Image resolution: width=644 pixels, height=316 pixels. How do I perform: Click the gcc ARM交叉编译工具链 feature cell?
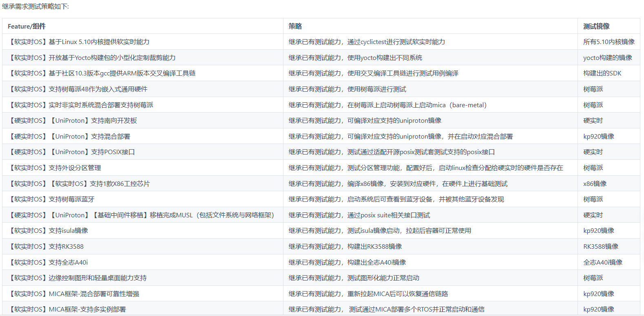102,73
